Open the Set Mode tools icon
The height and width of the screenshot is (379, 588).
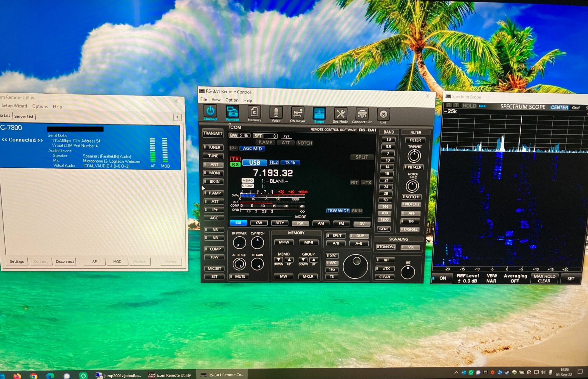point(340,115)
